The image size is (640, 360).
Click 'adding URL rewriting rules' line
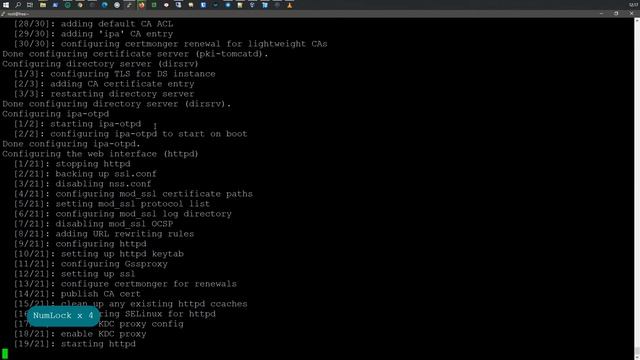tap(104, 234)
